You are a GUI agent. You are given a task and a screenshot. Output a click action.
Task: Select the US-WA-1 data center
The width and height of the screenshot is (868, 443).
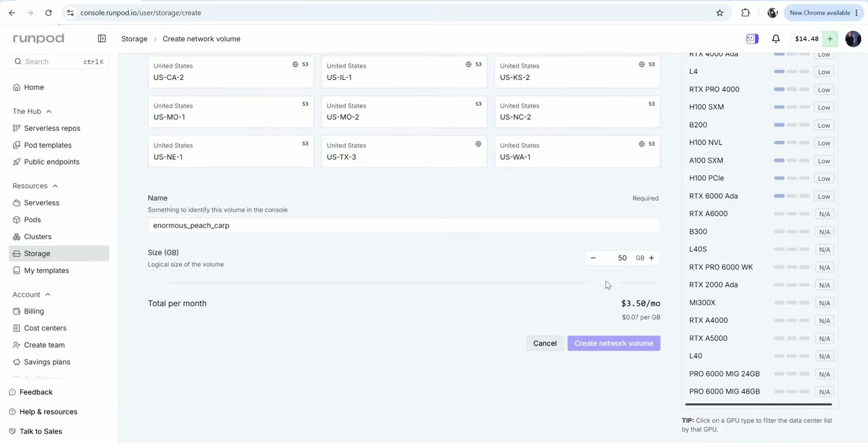point(577,152)
